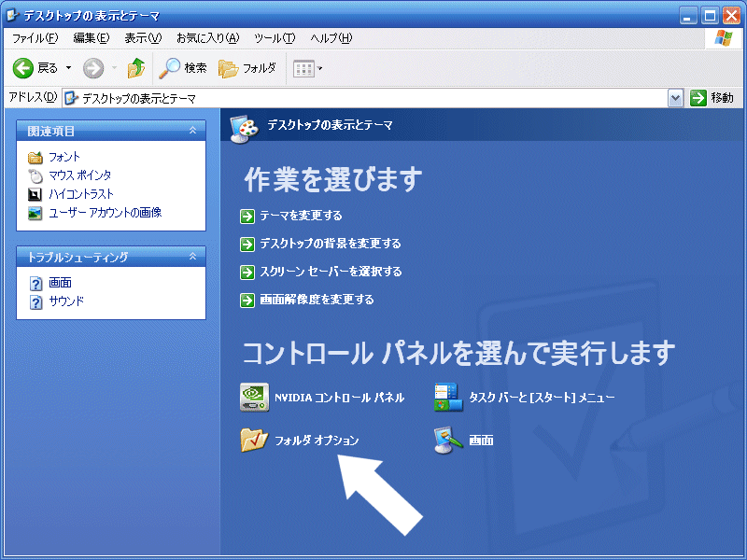Screen dimensions: 747x560
Task: Open the Back history dropdown arrow
Action: click(x=68, y=68)
